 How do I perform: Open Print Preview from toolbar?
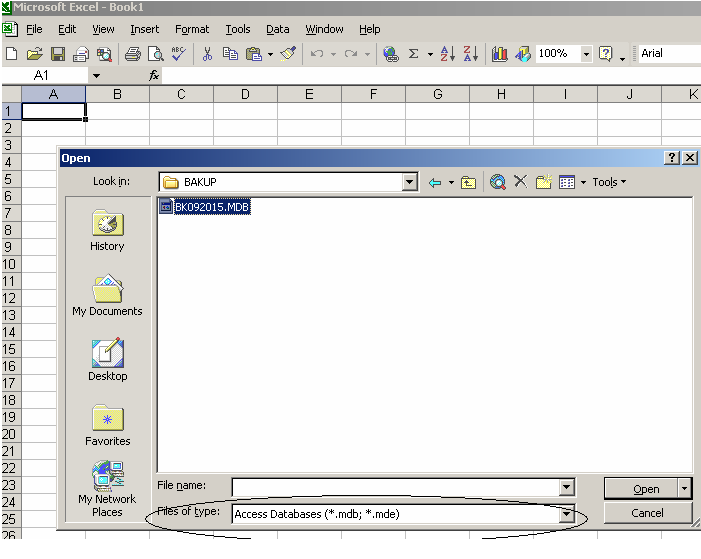pos(156,54)
